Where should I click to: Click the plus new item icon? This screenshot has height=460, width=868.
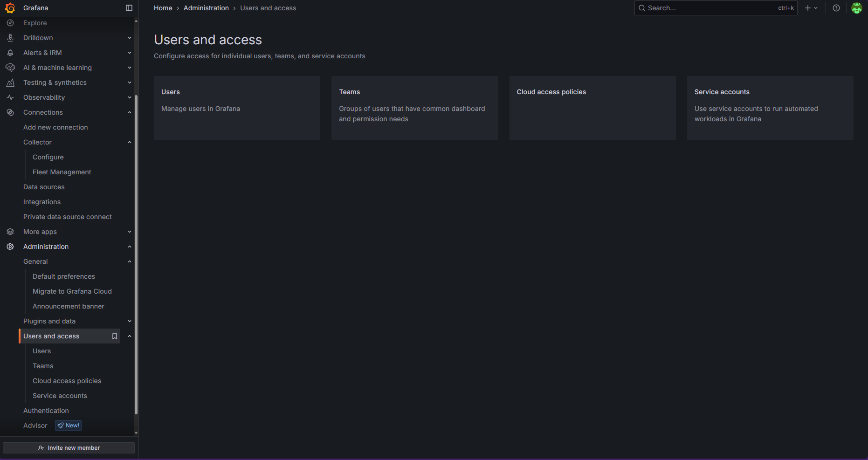808,8
